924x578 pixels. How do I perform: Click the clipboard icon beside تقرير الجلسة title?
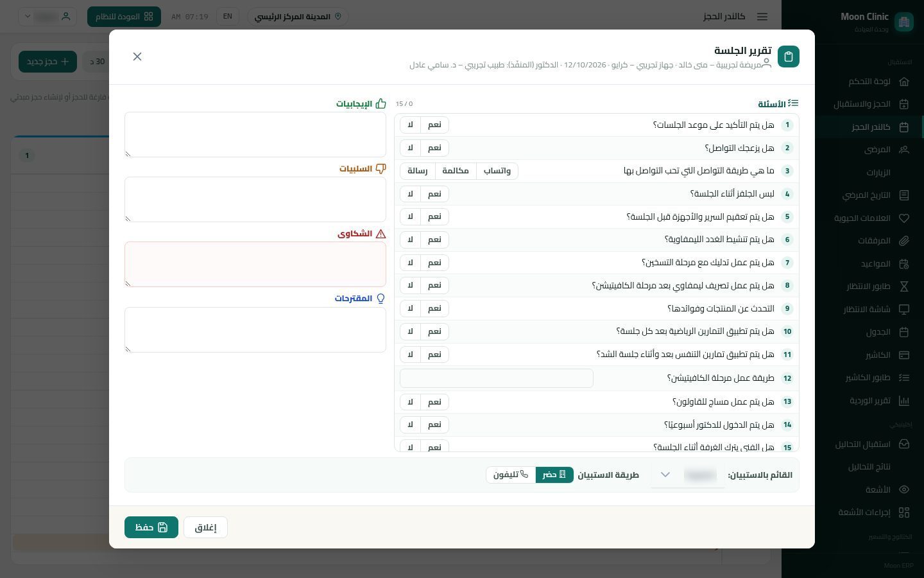788,57
